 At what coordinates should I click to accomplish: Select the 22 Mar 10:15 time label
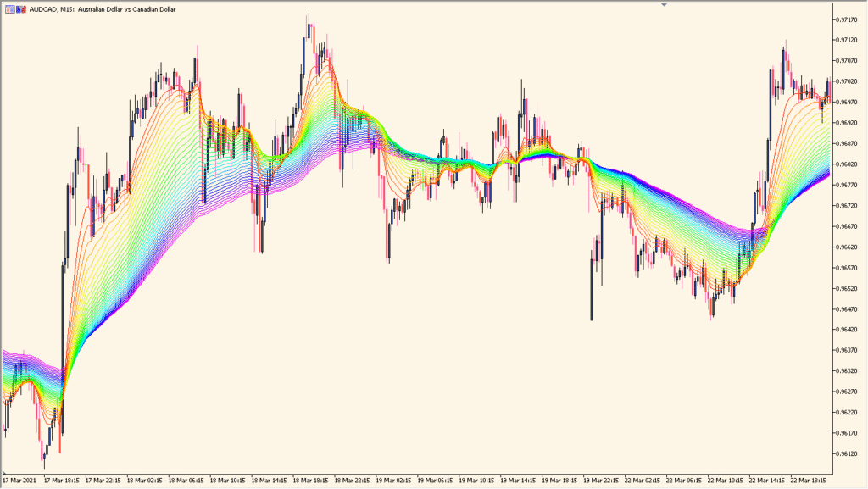[x=726, y=481]
